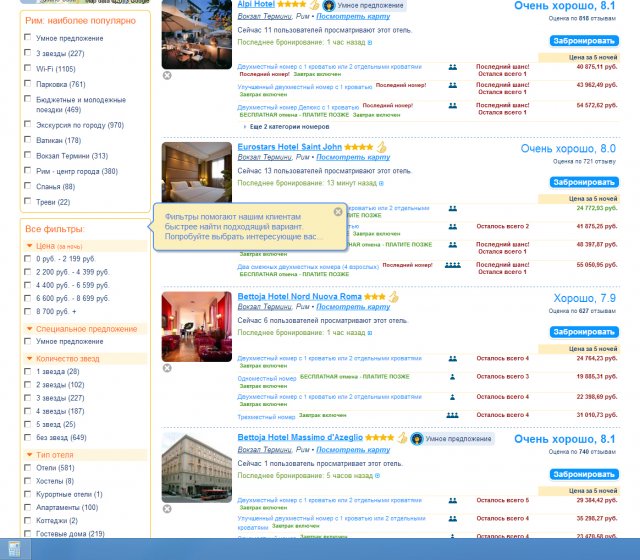640x560 pixels.
Task: Click the Умное предложение badge icon for Alpi Hotel
Action: pyautogui.click(x=329, y=5)
